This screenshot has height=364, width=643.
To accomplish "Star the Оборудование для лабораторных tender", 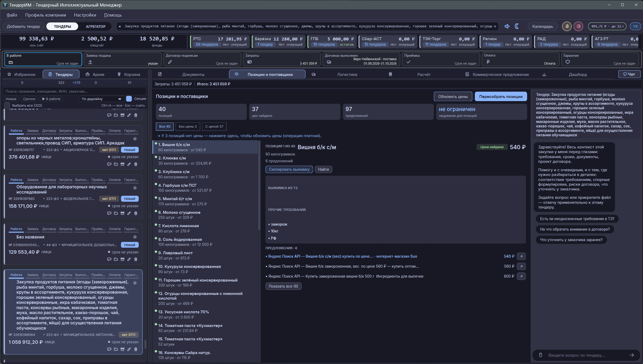I will coord(135,188).
